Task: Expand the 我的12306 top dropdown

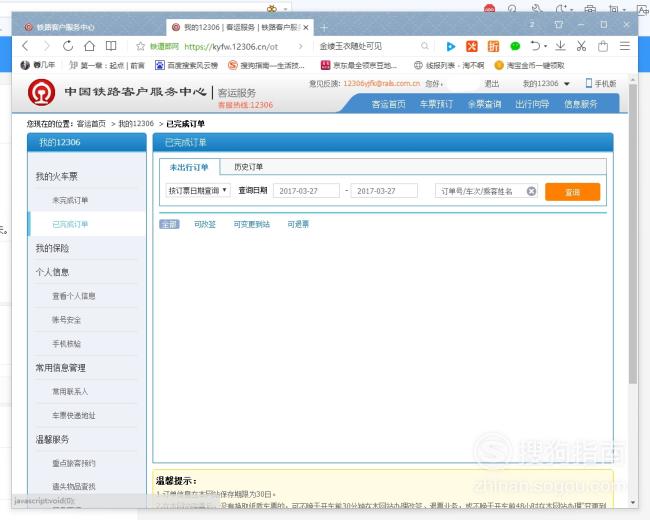Action: tap(546, 83)
